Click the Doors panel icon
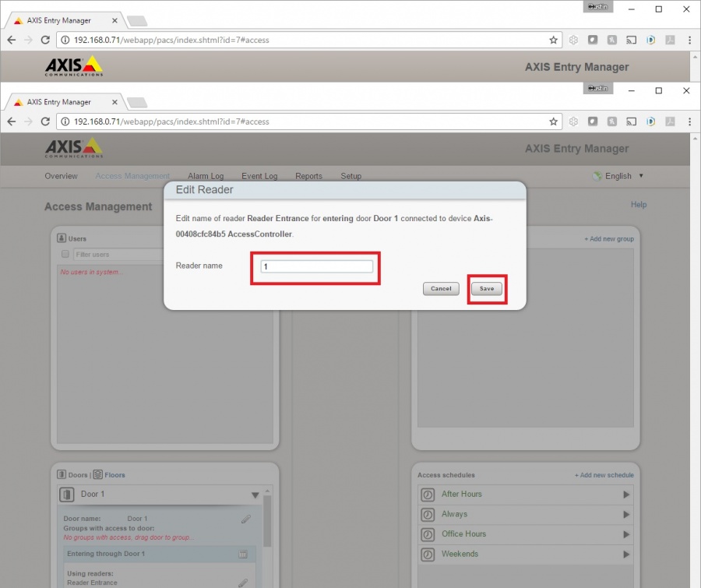The height and width of the screenshot is (588, 701). click(62, 474)
